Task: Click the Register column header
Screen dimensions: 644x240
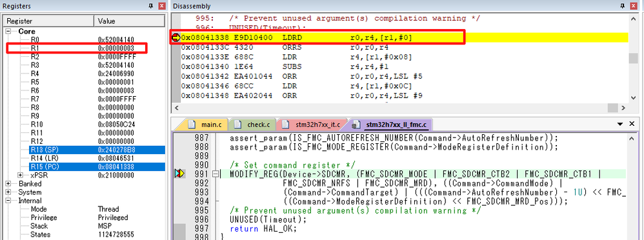Action: pyautogui.click(x=49, y=21)
